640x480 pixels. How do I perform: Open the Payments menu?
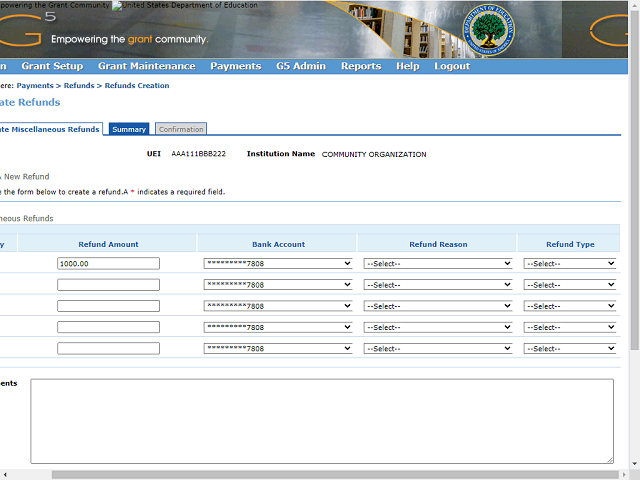click(x=235, y=66)
